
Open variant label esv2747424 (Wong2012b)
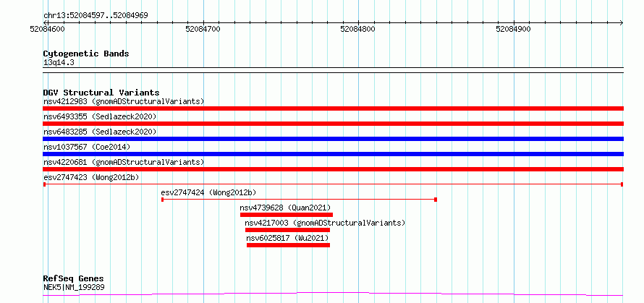[208, 192]
